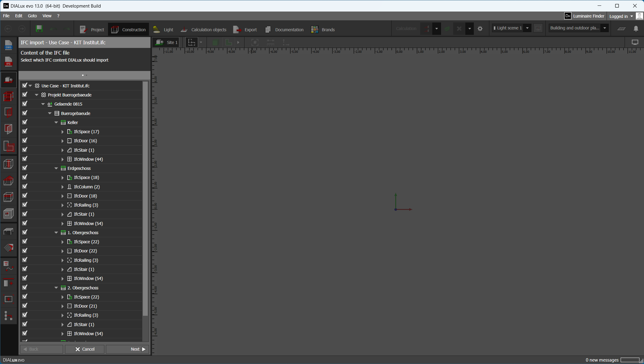Image resolution: width=644 pixels, height=364 pixels.
Task: Click the text and line drawing tool icon
Action: click(8, 266)
